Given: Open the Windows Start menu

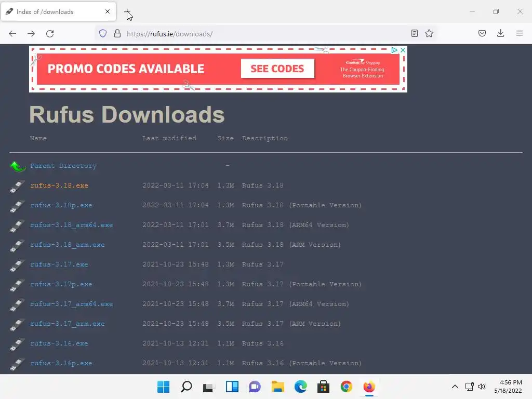Looking at the screenshot, I should [x=164, y=387].
